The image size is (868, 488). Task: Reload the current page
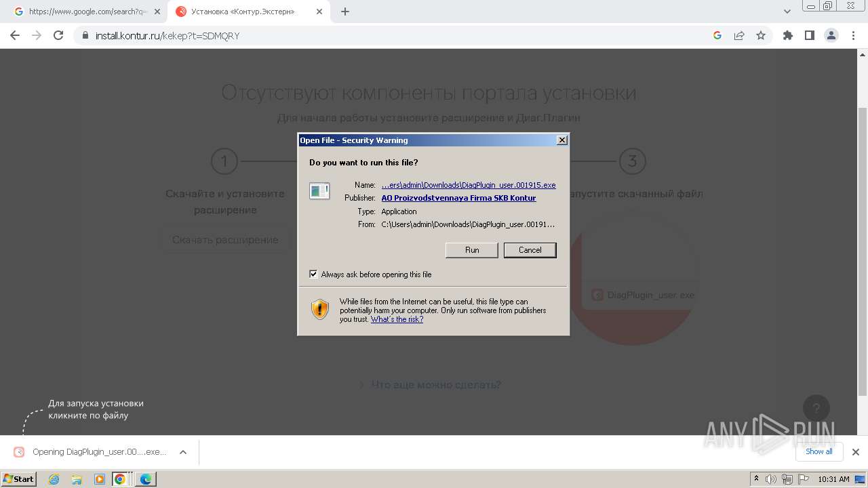coord(58,35)
